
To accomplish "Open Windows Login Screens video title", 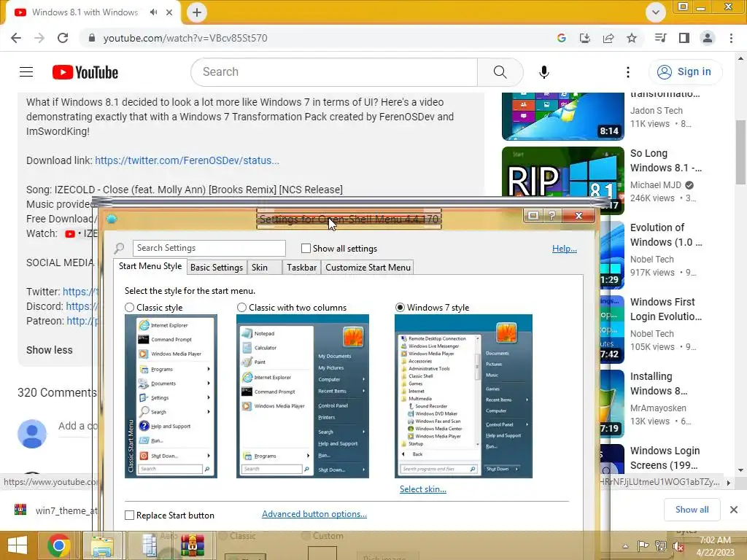I will (x=665, y=458).
